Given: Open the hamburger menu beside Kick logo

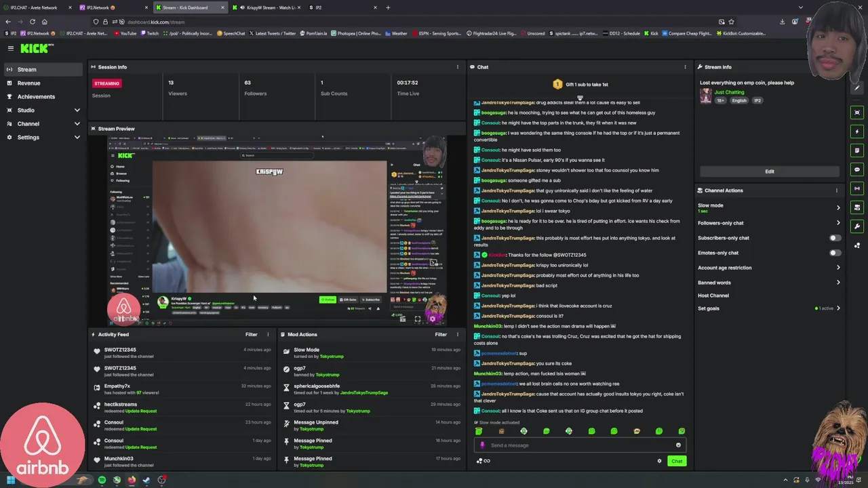Looking at the screenshot, I should click(x=11, y=48).
